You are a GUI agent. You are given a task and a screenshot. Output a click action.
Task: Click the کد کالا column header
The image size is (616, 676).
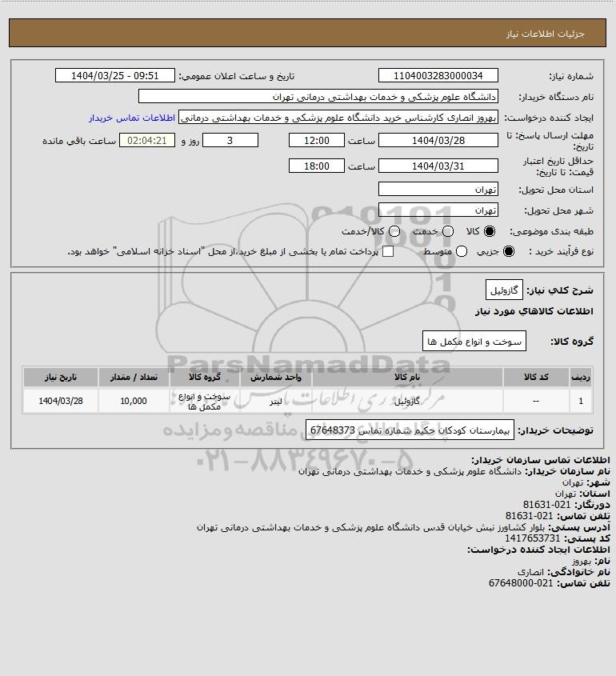click(x=536, y=378)
